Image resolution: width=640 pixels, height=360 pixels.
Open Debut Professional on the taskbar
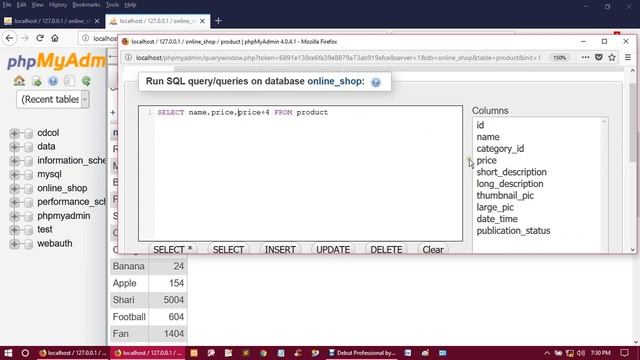362,353
